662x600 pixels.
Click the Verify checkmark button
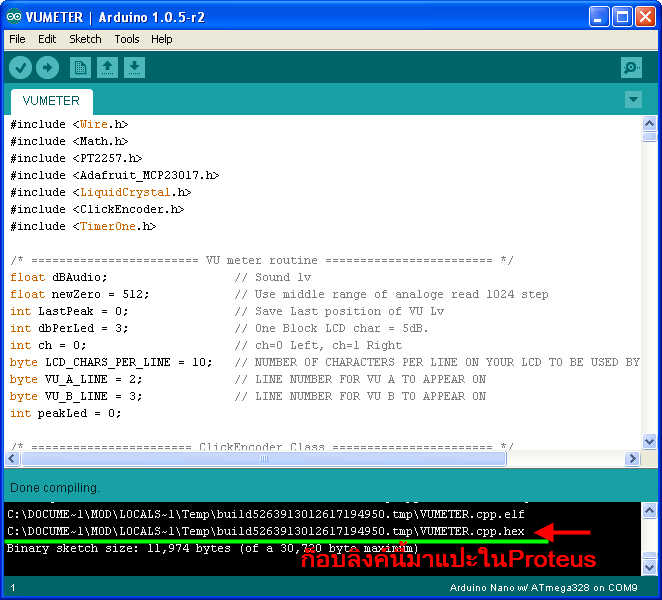[20, 68]
